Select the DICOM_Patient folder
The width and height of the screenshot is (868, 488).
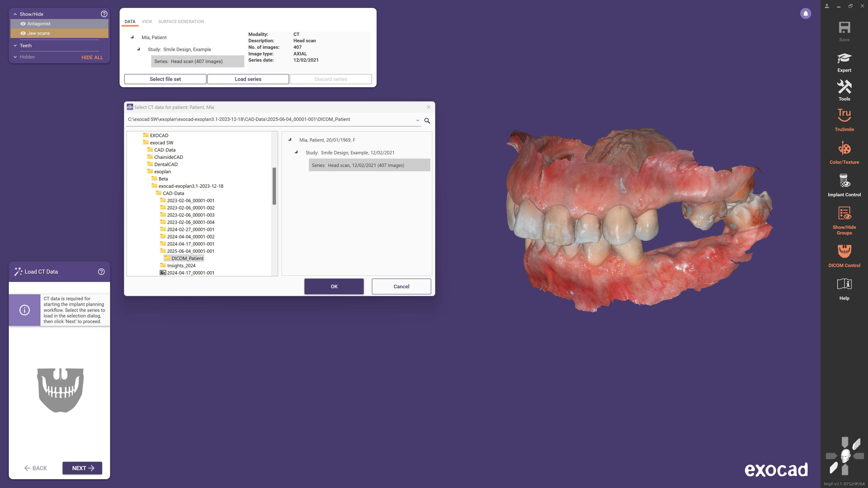point(187,258)
